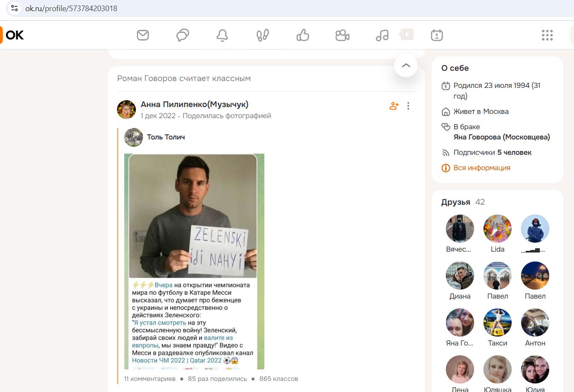574x392 pixels.
Task: Open the "Вся информация" link
Action: [482, 168]
